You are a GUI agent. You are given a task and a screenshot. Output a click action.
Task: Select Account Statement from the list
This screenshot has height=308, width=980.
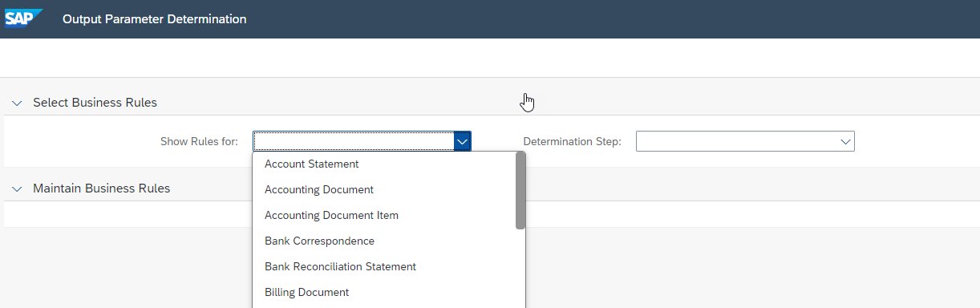click(x=388, y=164)
